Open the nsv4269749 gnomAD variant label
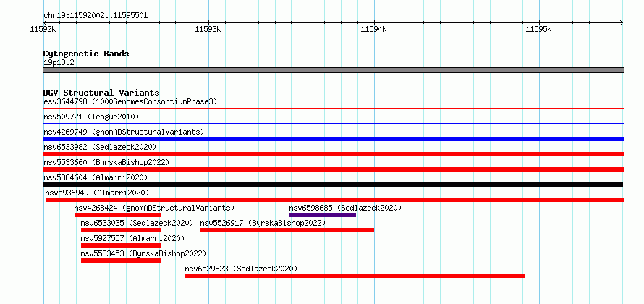Screen dimensions: 644x304 click(x=124, y=132)
